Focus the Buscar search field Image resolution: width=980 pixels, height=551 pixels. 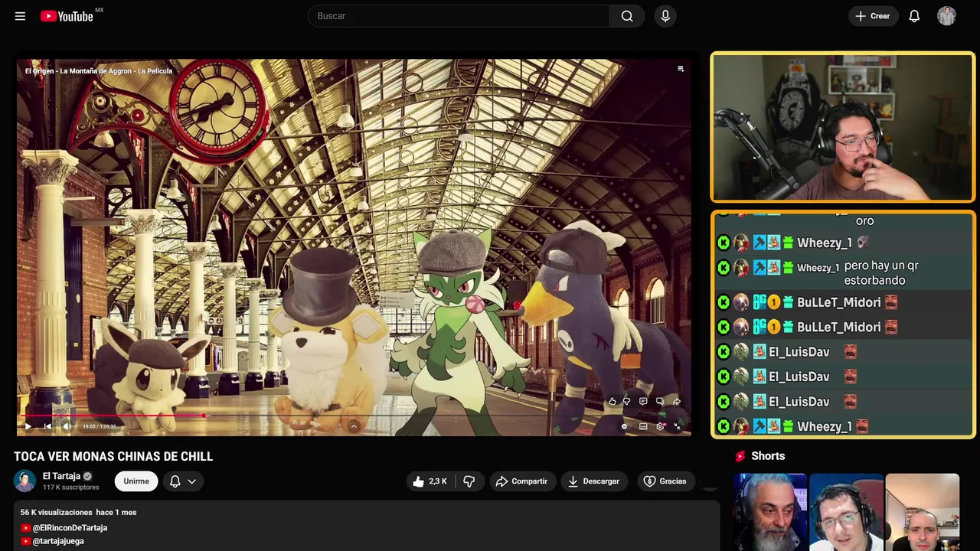pyautogui.click(x=458, y=16)
